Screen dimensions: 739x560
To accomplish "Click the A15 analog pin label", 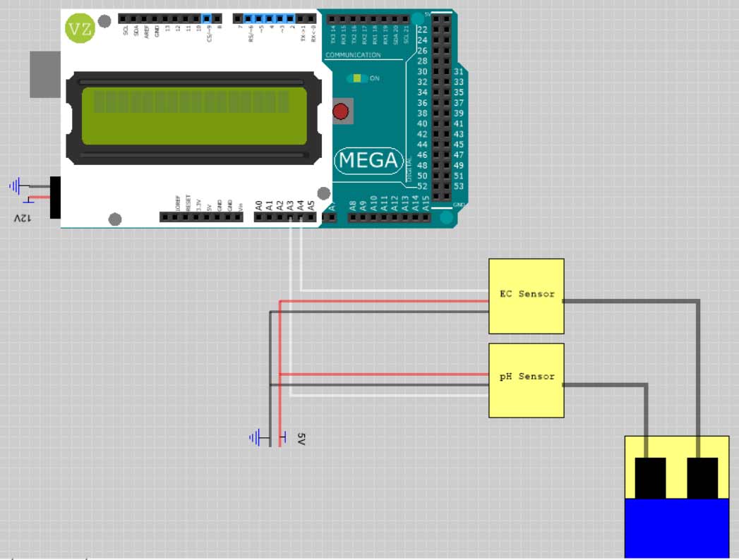I will (426, 203).
